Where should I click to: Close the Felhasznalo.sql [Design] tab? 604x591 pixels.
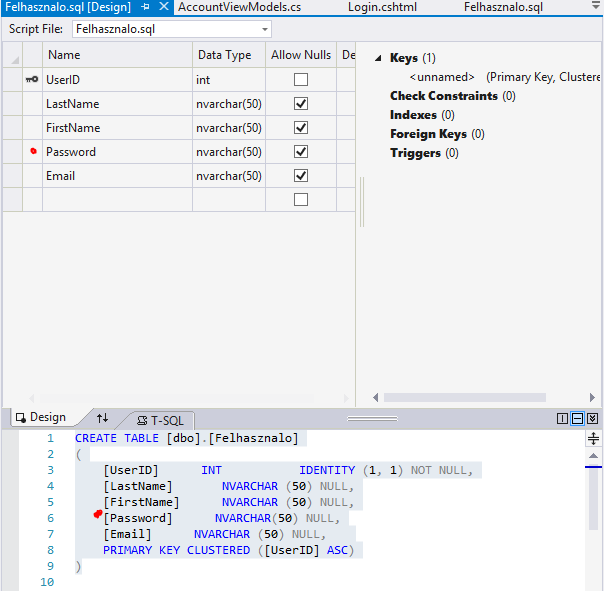[x=164, y=7]
